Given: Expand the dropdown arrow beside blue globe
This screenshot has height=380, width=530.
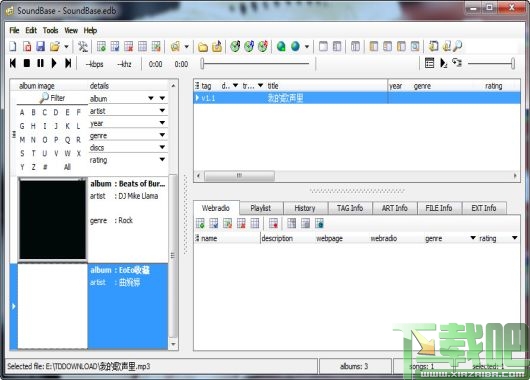Looking at the screenshot, I should point(307,47).
